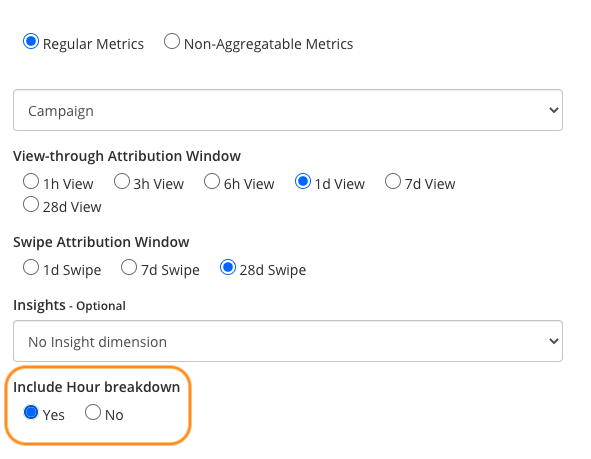
Task: Click the Insights dropdown chevron arrow
Action: pyautogui.click(x=553, y=341)
